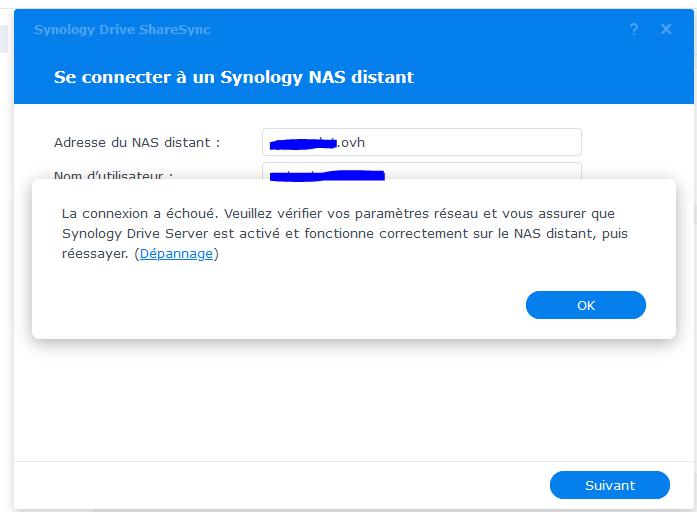This screenshot has height=512, width=697.
Task: Open the Dépannage troubleshooting link
Action: [x=176, y=254]
